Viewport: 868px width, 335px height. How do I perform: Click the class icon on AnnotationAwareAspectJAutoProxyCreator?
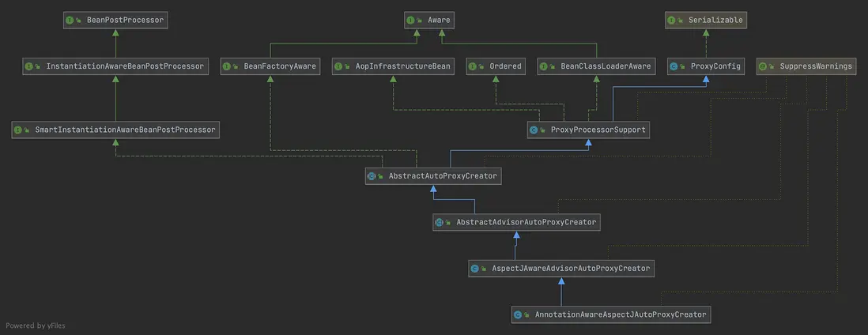(x=518, y=314)
